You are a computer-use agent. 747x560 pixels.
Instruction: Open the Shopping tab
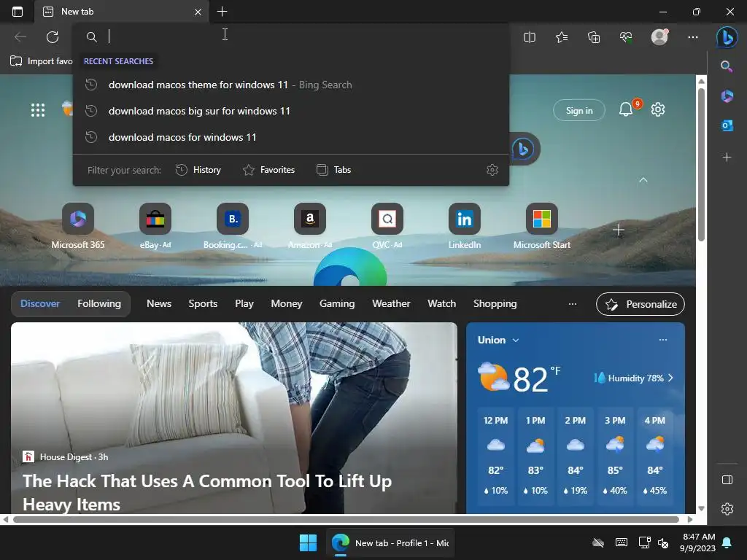[495, 304]
